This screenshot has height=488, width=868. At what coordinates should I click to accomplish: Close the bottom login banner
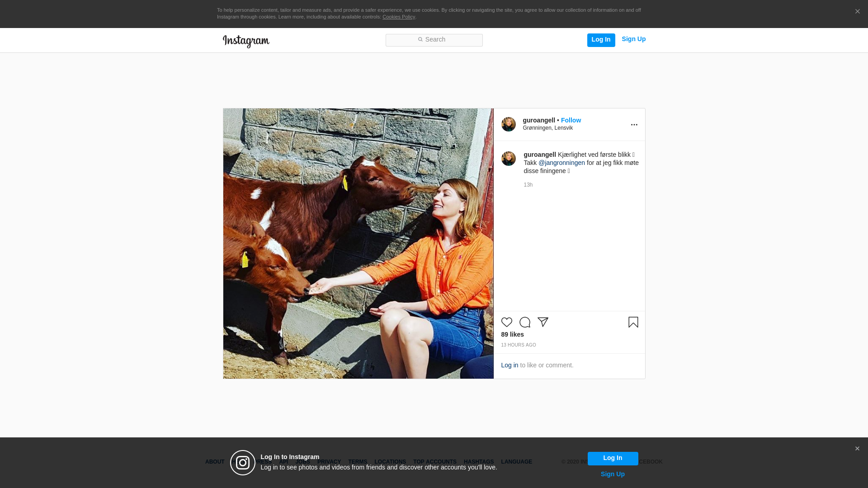point(857,449)
